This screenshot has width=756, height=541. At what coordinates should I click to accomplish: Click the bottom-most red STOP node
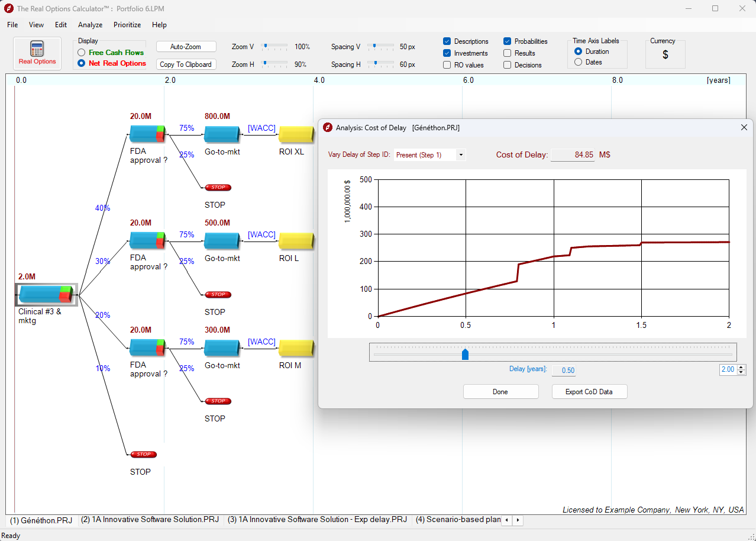coord(143,455)
